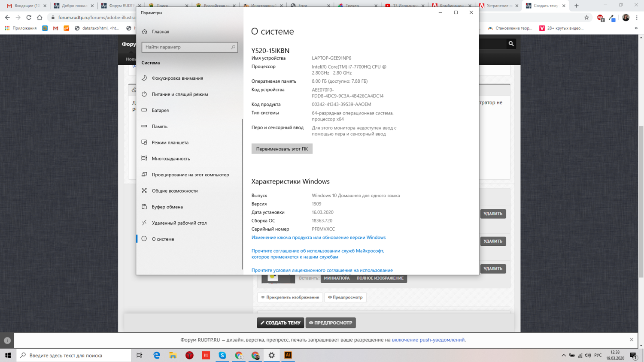Click СОЗДАТЬ ТЕМУ button
Screen dimensions: 644x362
280,323
